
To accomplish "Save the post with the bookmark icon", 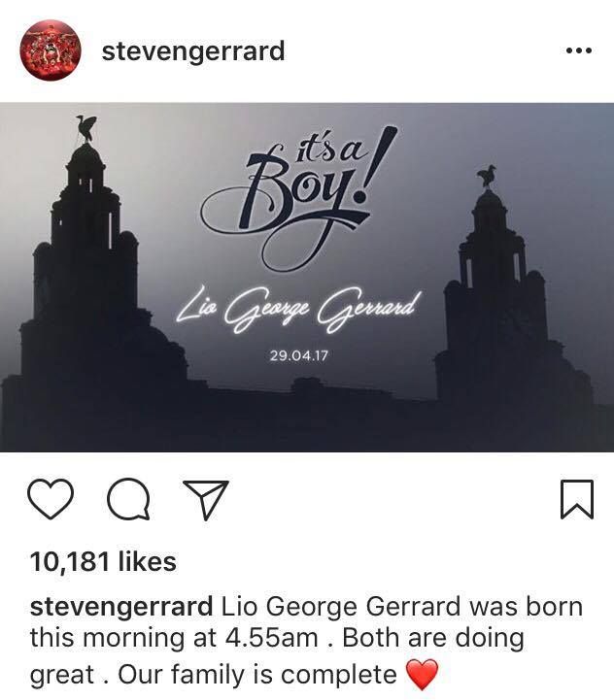I will [x=577, y=499].
